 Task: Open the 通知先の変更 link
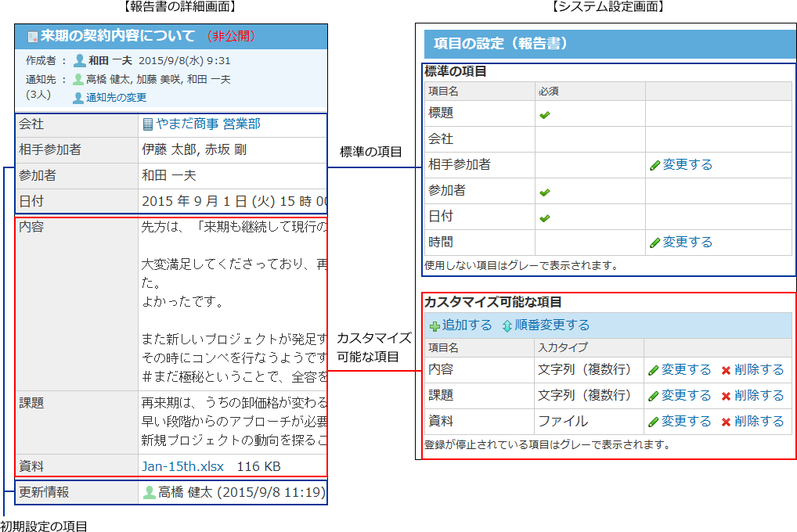116,98
